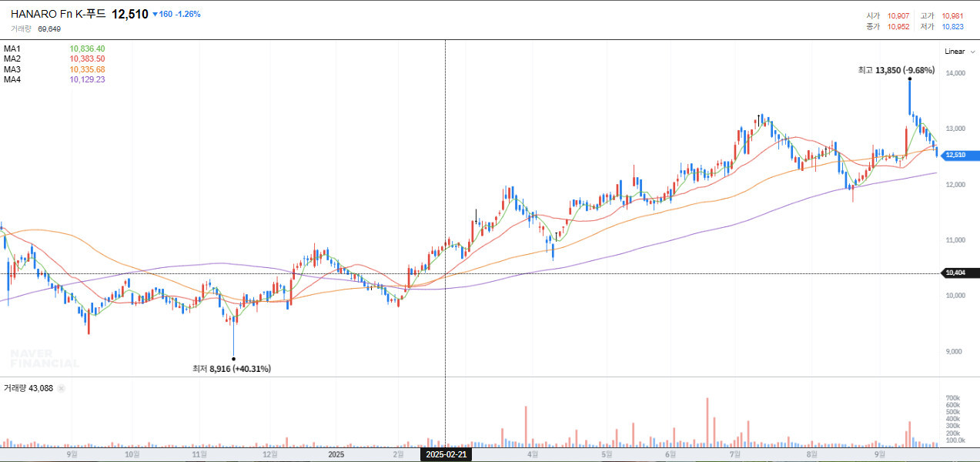
Task: Click the MA4 value 10,129.23
Action: coord(87,79)
